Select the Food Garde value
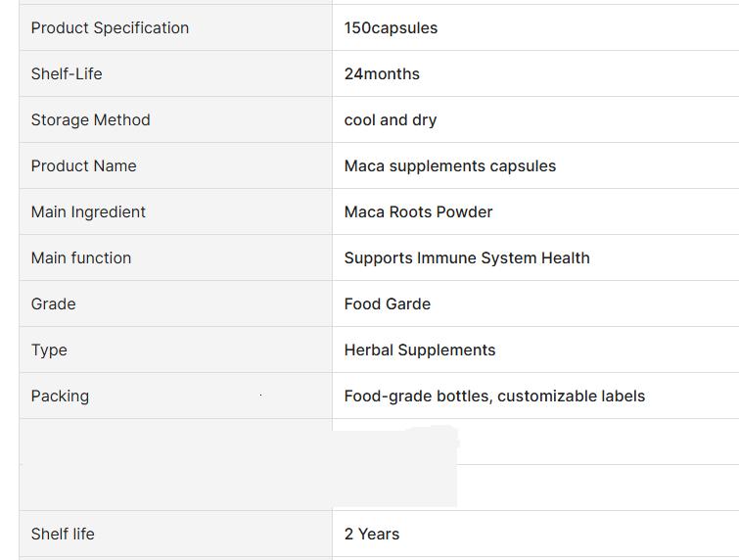 click(387, 303)
